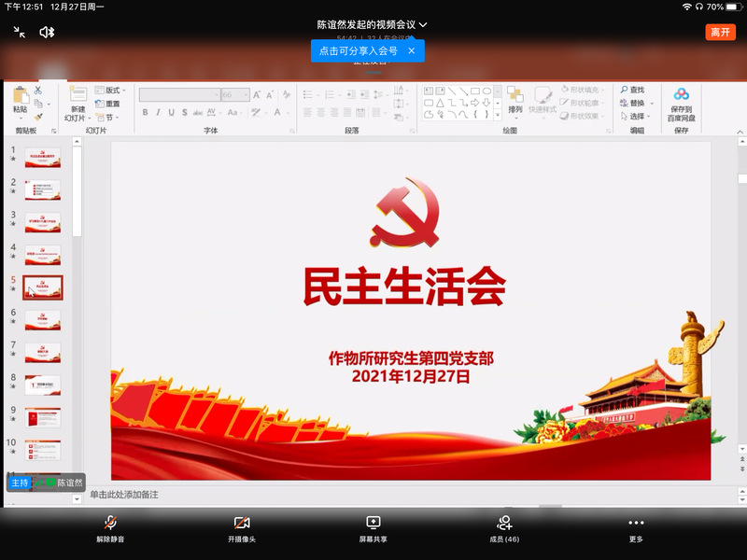The height and width of the screenshot is (560, 747).
Task: Click the Copy icon in the clipboard group
Action: tap(38, 104)
